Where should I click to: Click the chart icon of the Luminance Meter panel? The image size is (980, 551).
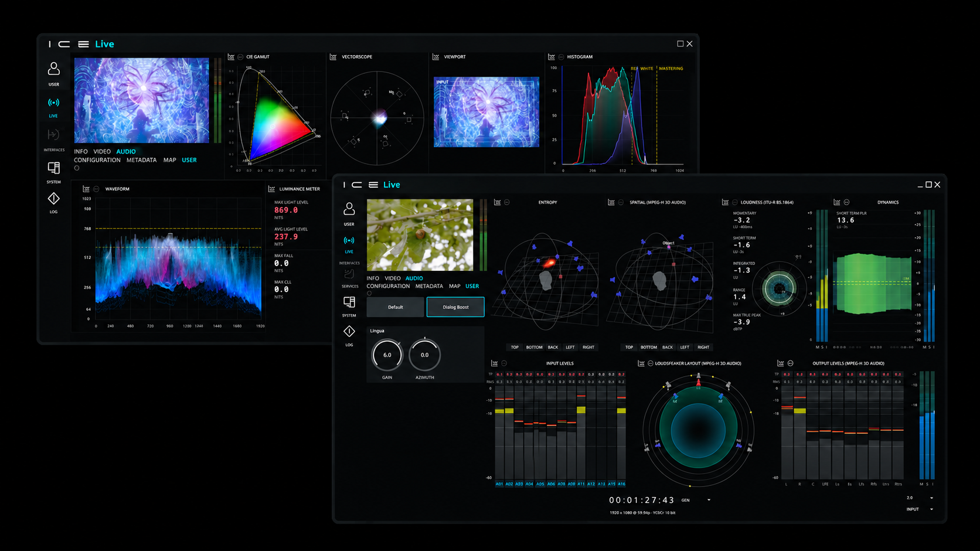(x=271, y=189)
